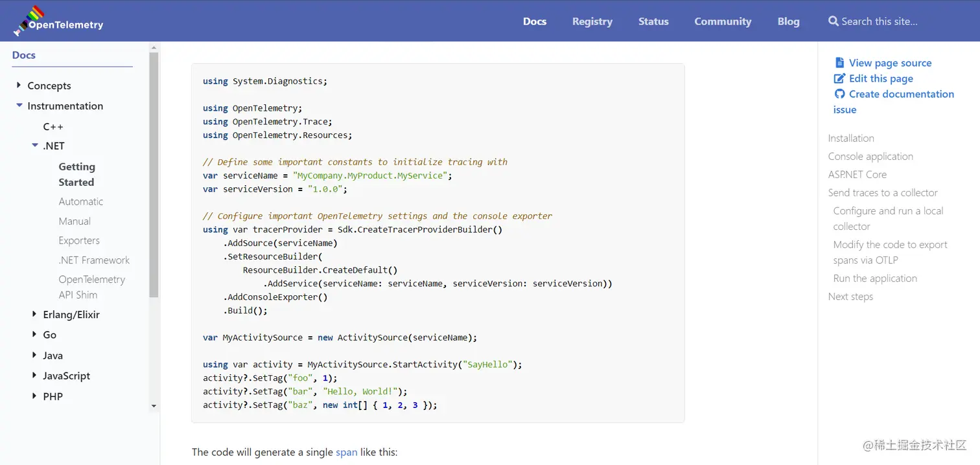The image size is (980, 465).
Task: Click the sidebar scrollbar down arrow
Action: 154,406
